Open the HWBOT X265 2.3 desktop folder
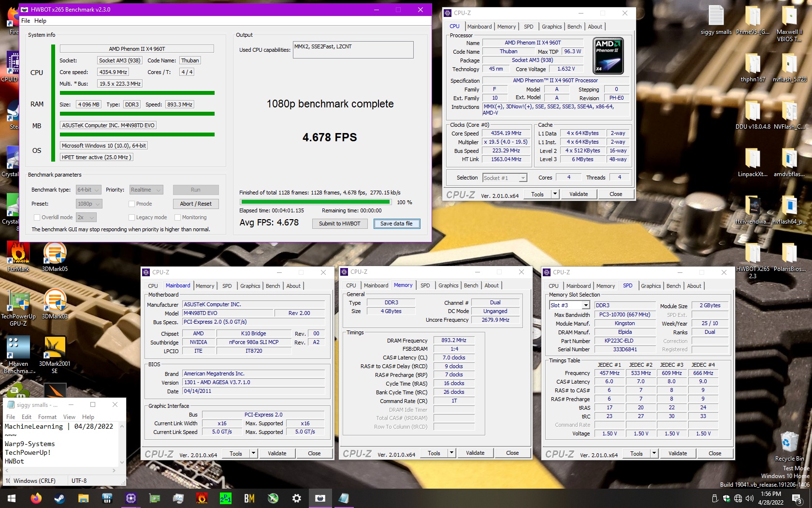 coord(753,260)
